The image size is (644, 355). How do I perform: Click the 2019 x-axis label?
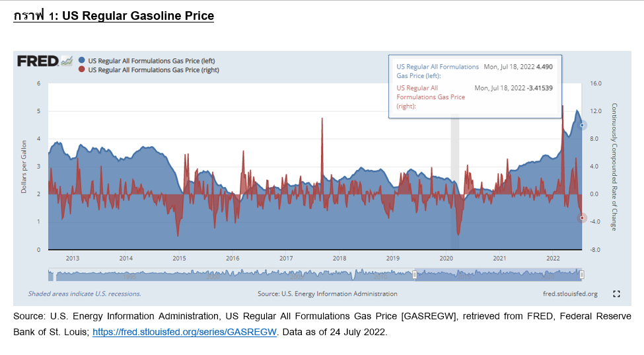coord(392,258)
